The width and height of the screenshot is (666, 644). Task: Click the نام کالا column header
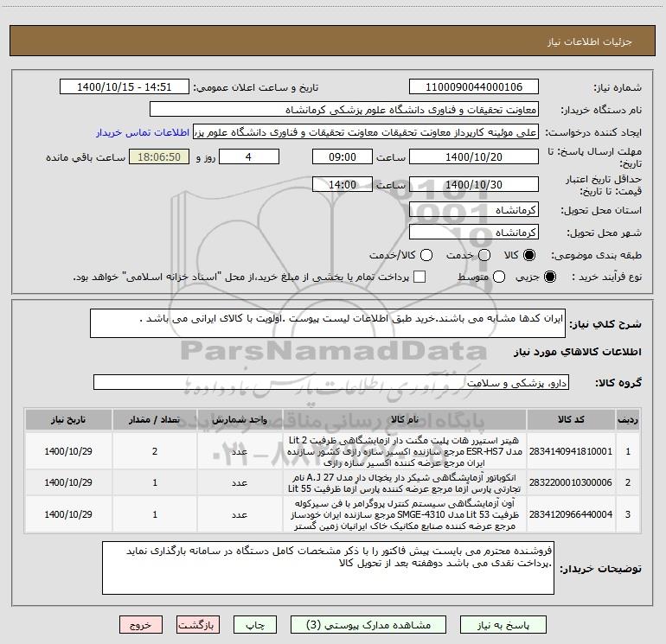pyautogui.click(x=405, y=420)
